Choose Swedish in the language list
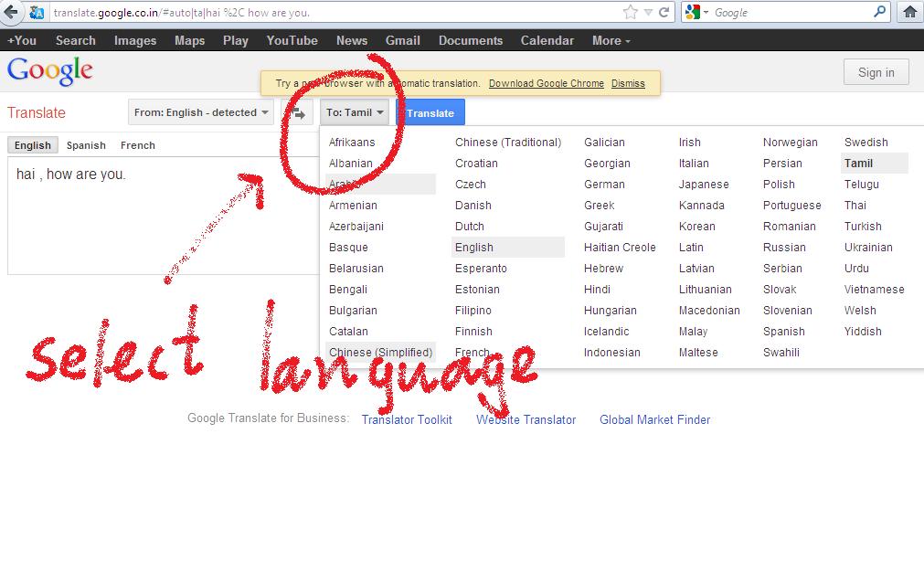924x582 pixels. (x=866, y=143)
